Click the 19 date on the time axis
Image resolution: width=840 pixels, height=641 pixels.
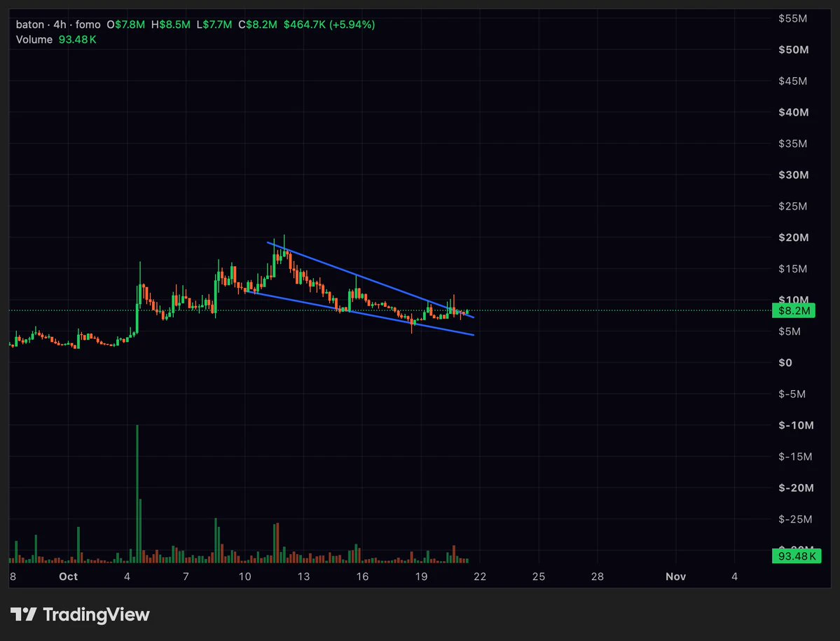coord(422,577)
